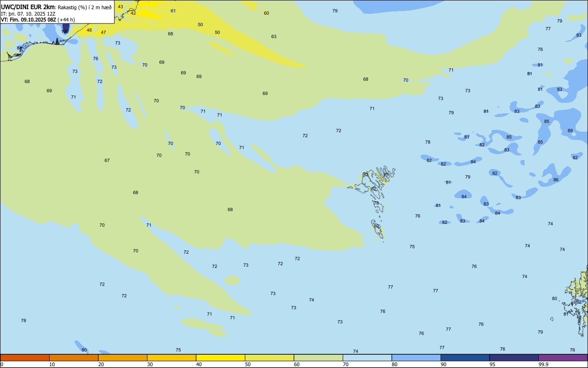Image resolution: width=588 pixels, height=368 pixels.
Task: Click the 95–99.9 navy legend swatch
Action: tap(514, 357)
